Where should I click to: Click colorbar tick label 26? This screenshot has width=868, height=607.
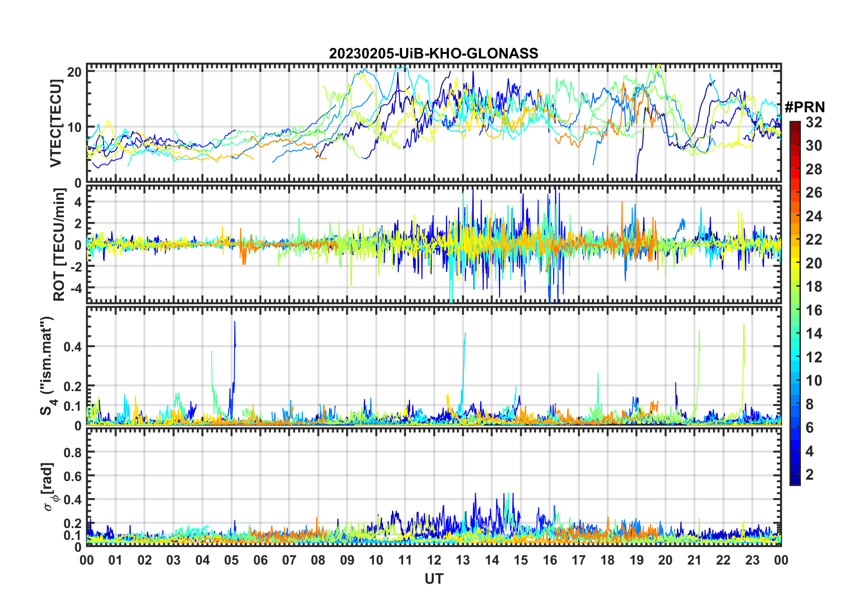point(814,193)
